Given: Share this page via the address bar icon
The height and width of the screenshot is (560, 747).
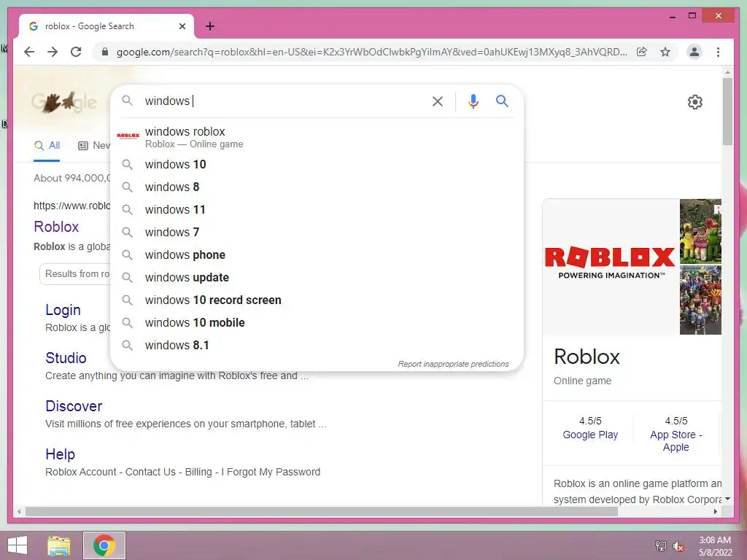Looking at the screenshot, I should [x=642, y=52].
